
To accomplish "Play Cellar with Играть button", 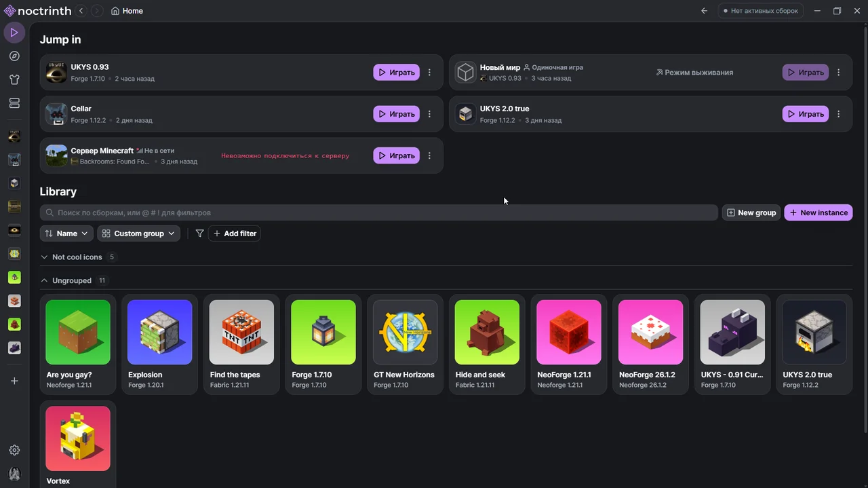I will click(396, 114).
